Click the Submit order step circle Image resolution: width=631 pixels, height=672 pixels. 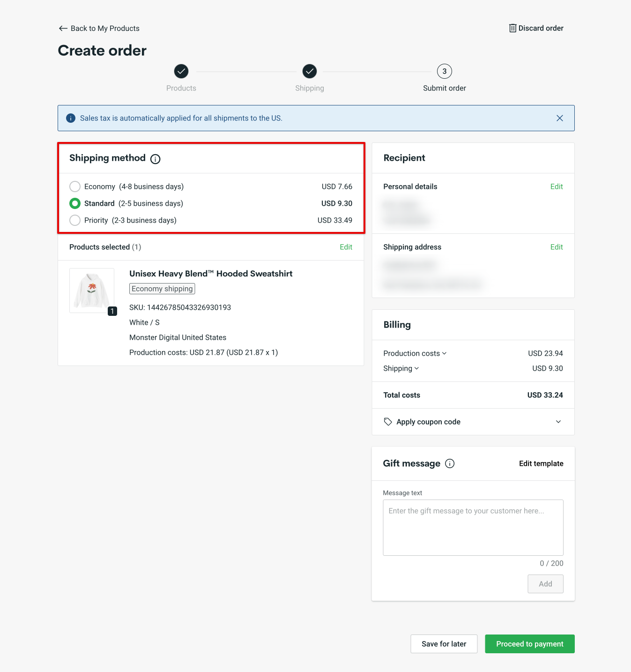(x=444, y=72)
